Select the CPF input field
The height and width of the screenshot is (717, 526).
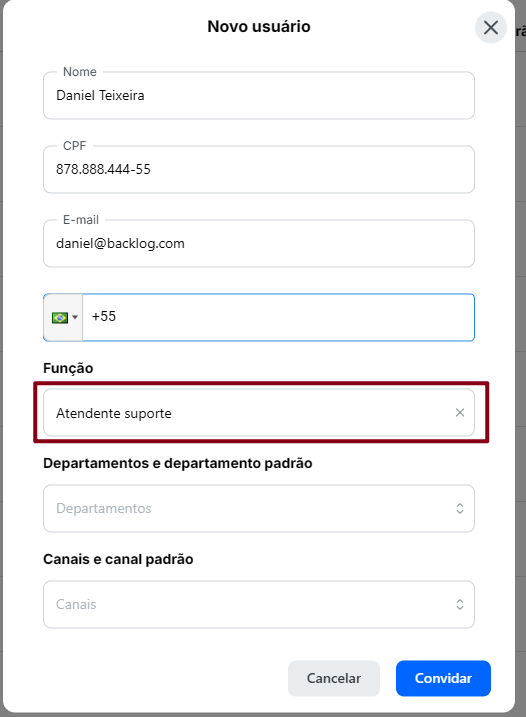[259, 170]
